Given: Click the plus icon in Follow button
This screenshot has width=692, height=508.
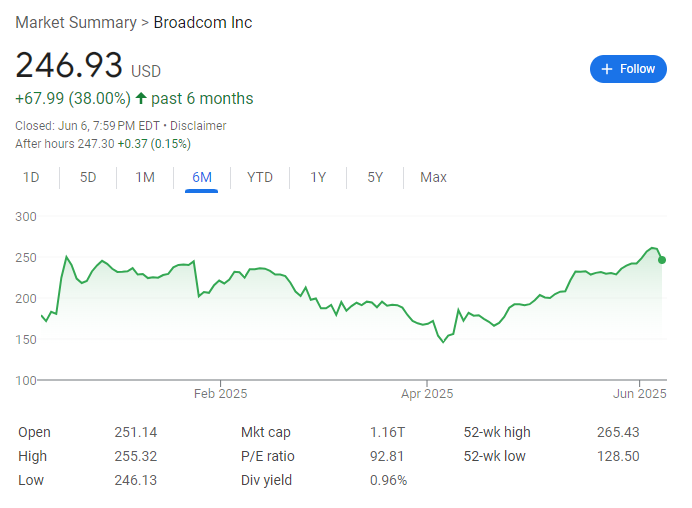Looking at the screenshot, I should 607,69.
